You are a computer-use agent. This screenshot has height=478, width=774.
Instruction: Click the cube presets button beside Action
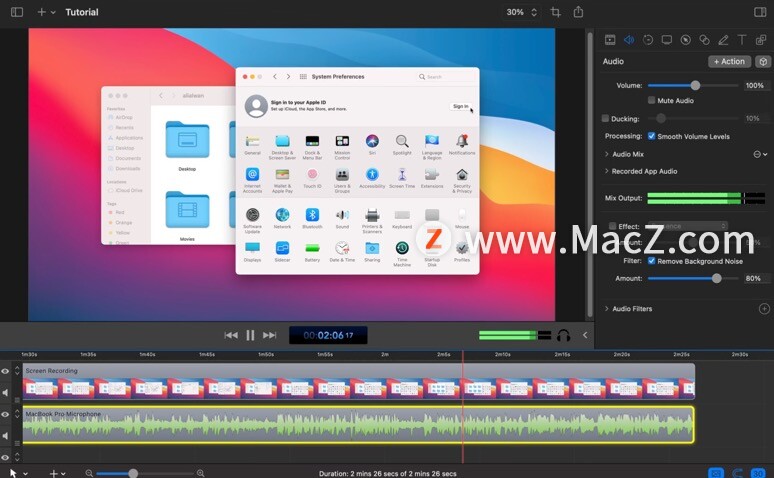(x=763, y=62)
